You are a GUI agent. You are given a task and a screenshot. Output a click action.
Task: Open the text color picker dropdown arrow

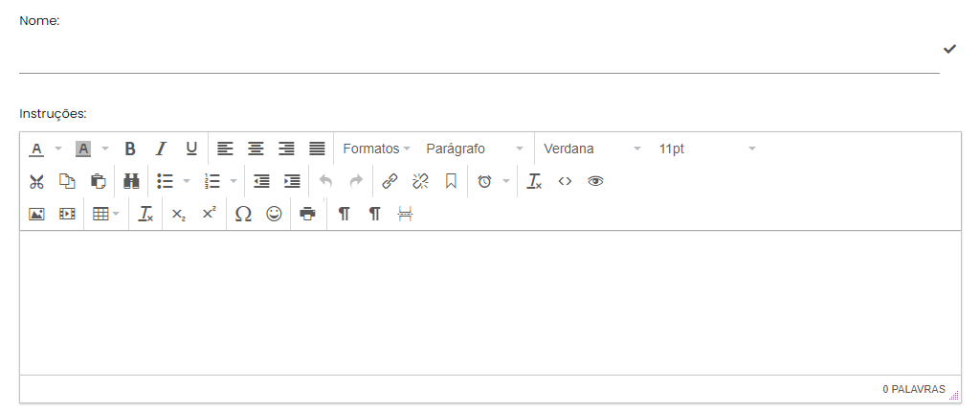coord(58,149)
